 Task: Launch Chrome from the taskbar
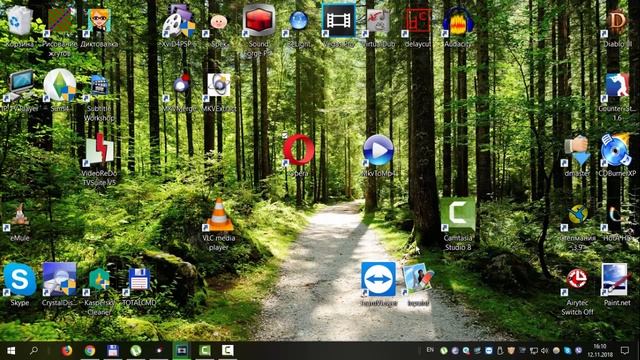90,351
